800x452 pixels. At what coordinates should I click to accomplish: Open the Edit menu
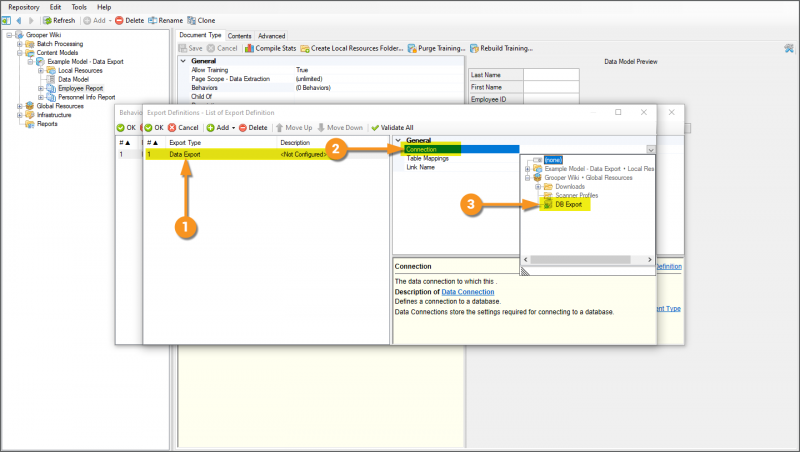(55, 7)
